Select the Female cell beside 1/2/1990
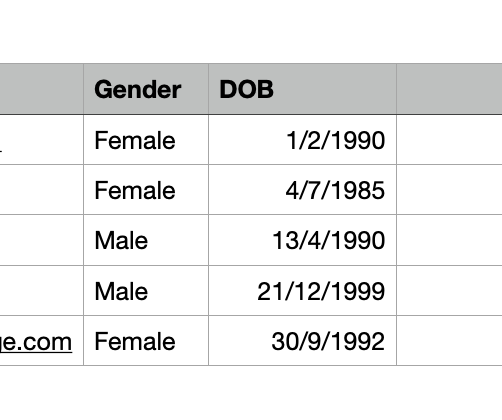Image resolution: width=502 pixels, height=420 pixels. 146,140
